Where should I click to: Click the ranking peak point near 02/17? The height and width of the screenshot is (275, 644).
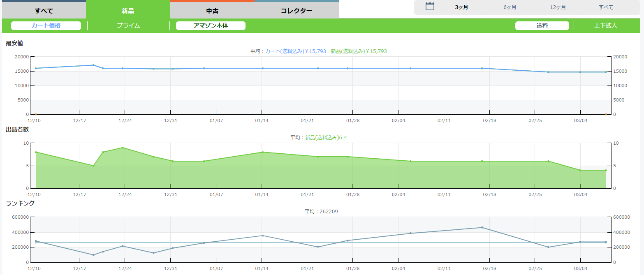482,227
